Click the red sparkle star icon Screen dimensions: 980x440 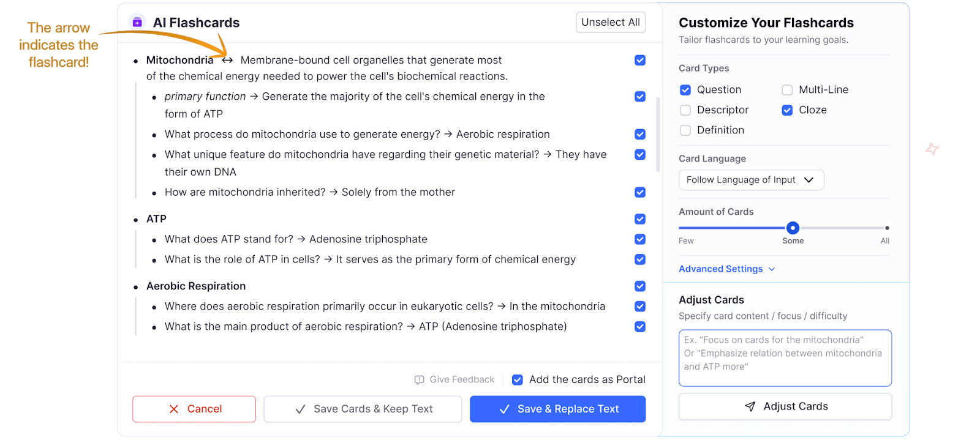tap(932, 149)
